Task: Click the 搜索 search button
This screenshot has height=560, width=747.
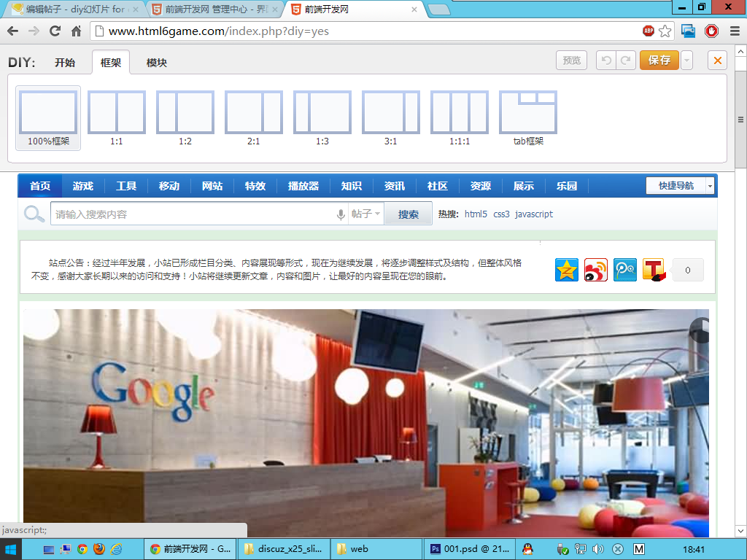Action: pyautogui.click(x=409, y=214)
